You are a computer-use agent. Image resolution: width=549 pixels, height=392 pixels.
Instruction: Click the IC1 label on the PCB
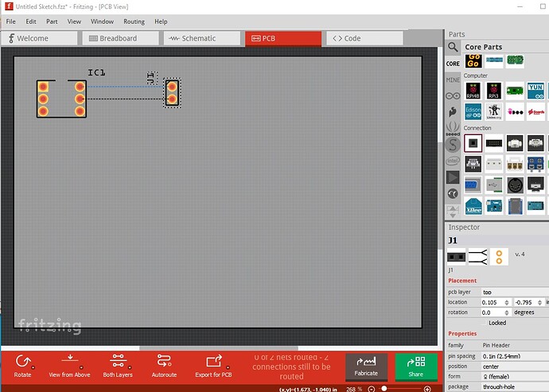coord(96,72)
